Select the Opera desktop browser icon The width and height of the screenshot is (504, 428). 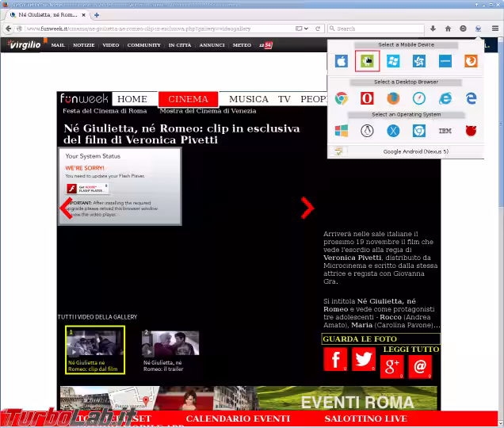click(367, 98)
